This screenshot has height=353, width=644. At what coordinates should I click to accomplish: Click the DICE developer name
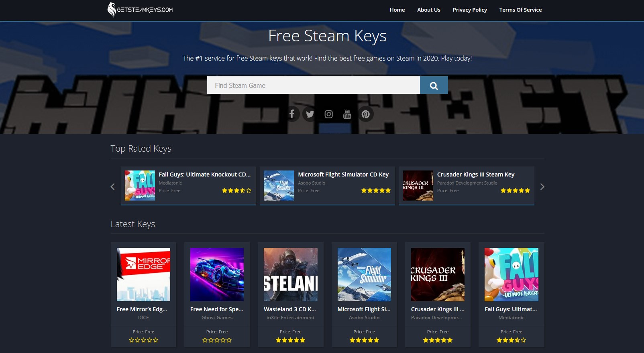(143, 318)
